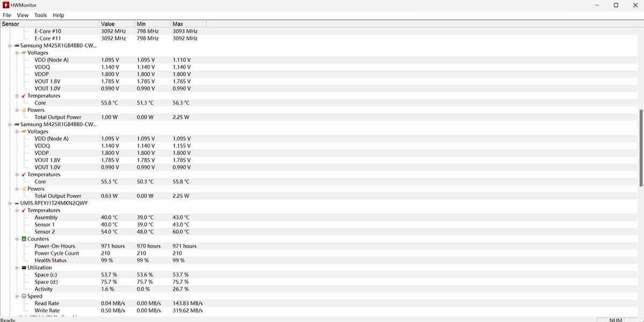This screenshot has height=322, width=644.
Task: Click the flame icon of first Powers group
Action: [24, 110]
